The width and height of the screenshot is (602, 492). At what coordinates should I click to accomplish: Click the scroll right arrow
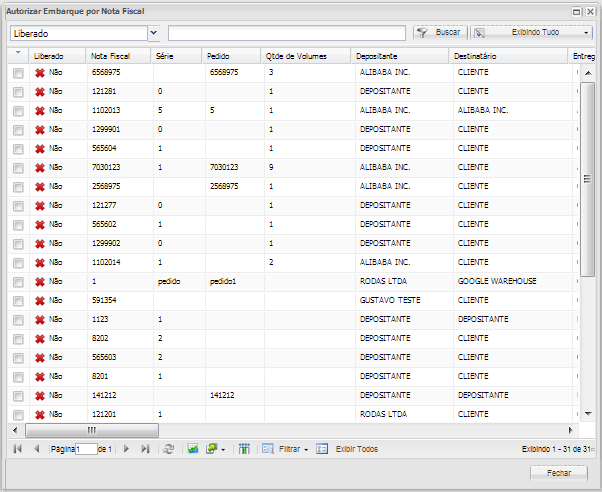pos(571,430)
